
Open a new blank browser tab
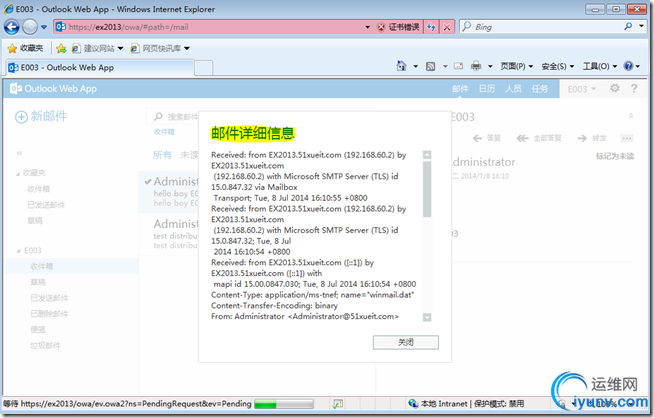[x=204, y=68]
